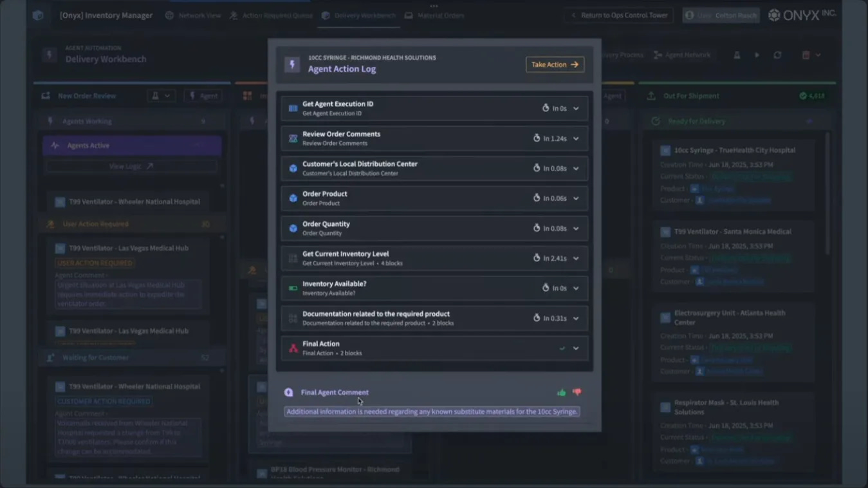Click the Inventory Available? condition icon
Viewport: 868px width, 488px height.
pyautogui.click(x=293, y=288)
